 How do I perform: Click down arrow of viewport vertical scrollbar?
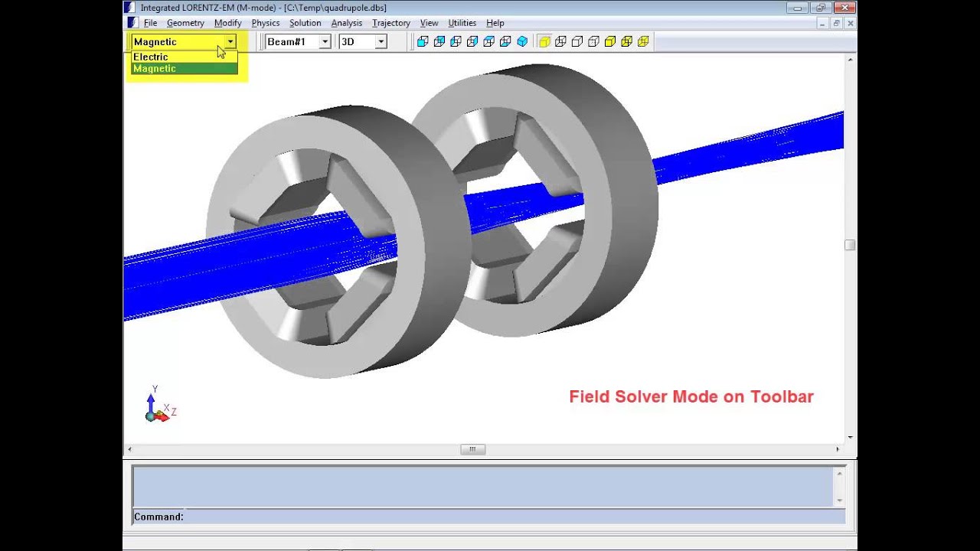point(850,438)
